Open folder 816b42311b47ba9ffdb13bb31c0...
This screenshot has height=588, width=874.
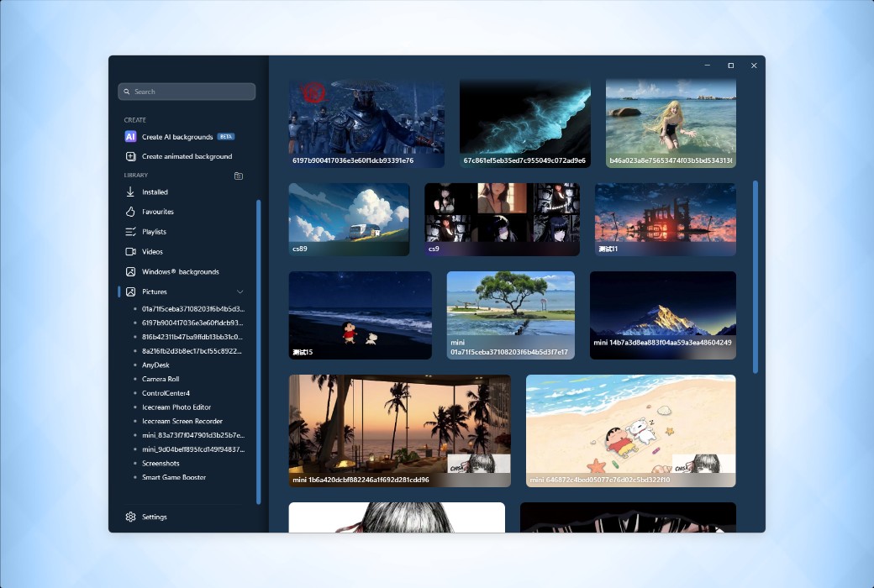click(x=192, y=337)
